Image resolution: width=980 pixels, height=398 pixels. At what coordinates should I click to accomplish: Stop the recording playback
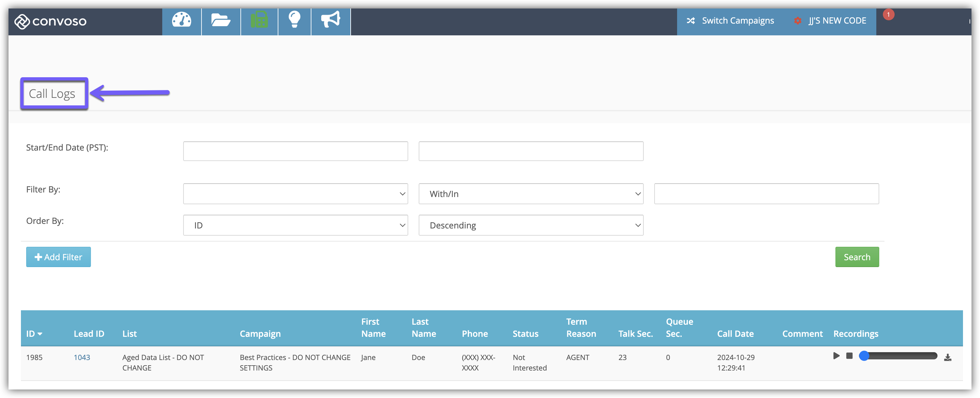[x=849, y=356]
